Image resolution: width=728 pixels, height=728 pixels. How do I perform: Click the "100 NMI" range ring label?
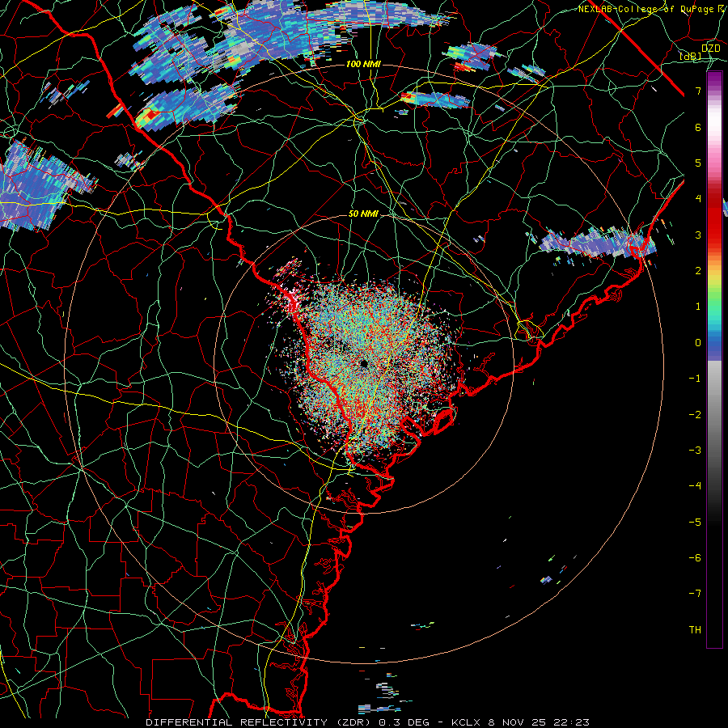click(x=363, y=64)
